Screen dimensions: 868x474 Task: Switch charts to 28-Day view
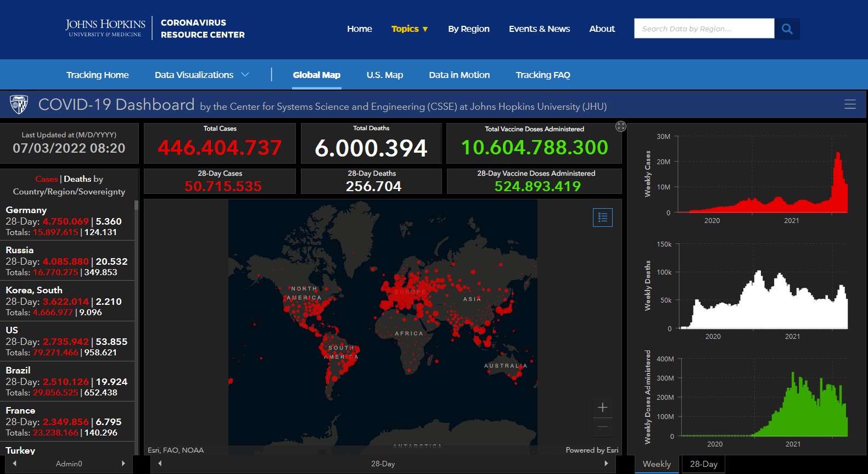(703, 464)
